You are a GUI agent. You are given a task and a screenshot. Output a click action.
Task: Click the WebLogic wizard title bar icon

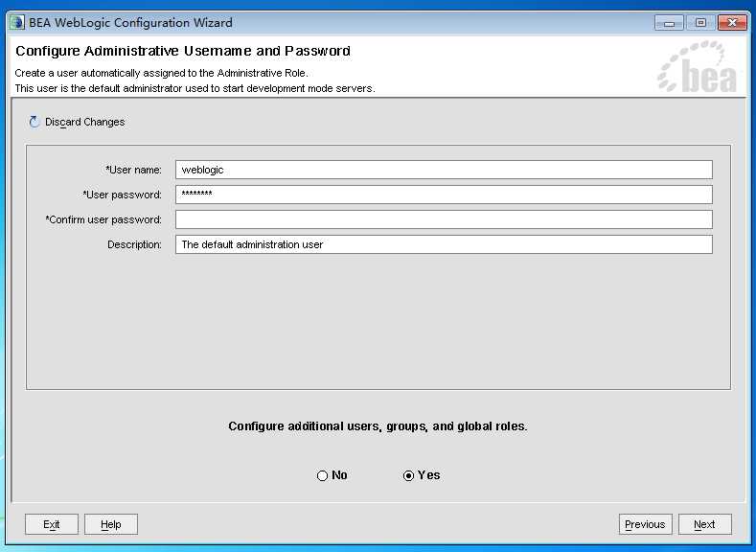point(17,23)
